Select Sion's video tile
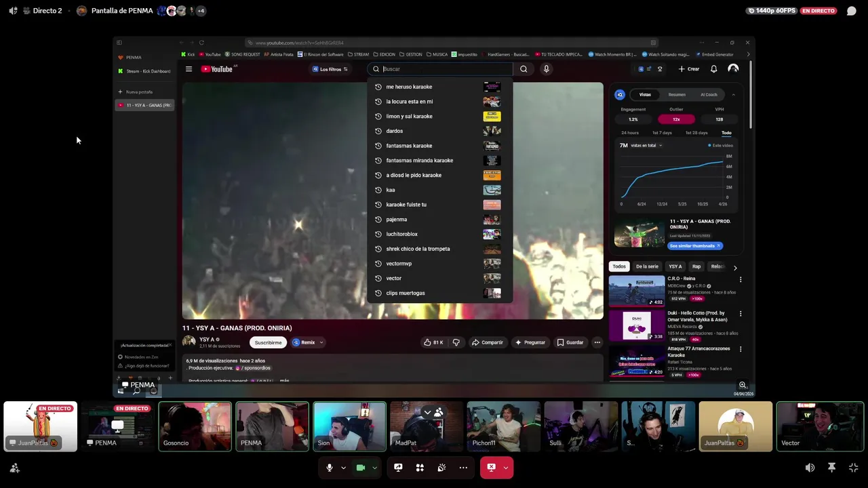 pyautogui.click(x=349, y=426)
